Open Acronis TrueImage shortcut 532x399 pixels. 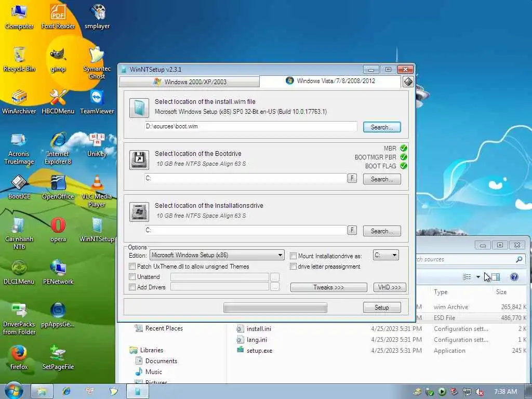coord(19,149)
